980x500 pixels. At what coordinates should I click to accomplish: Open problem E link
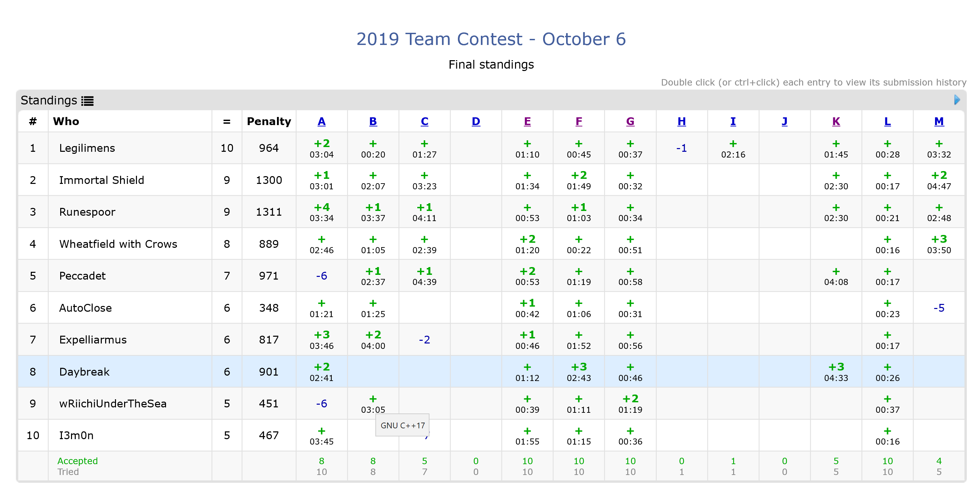(527, 121)
